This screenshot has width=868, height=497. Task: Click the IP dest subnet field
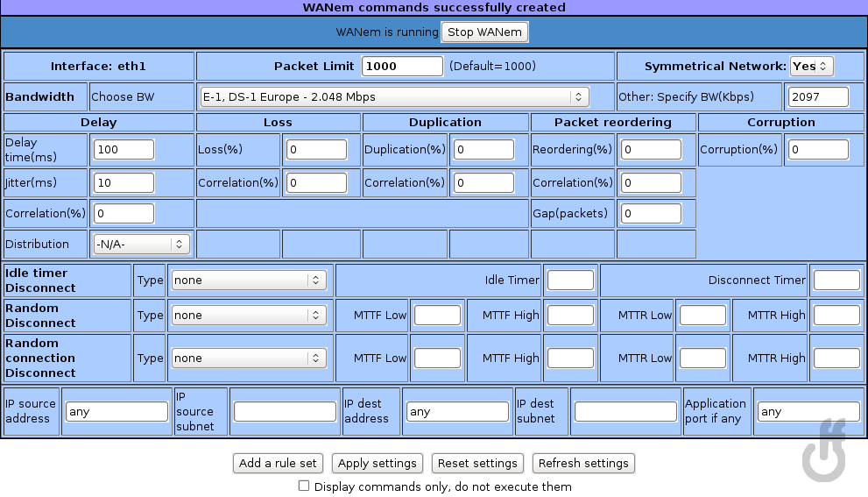[x=626, y=412]
